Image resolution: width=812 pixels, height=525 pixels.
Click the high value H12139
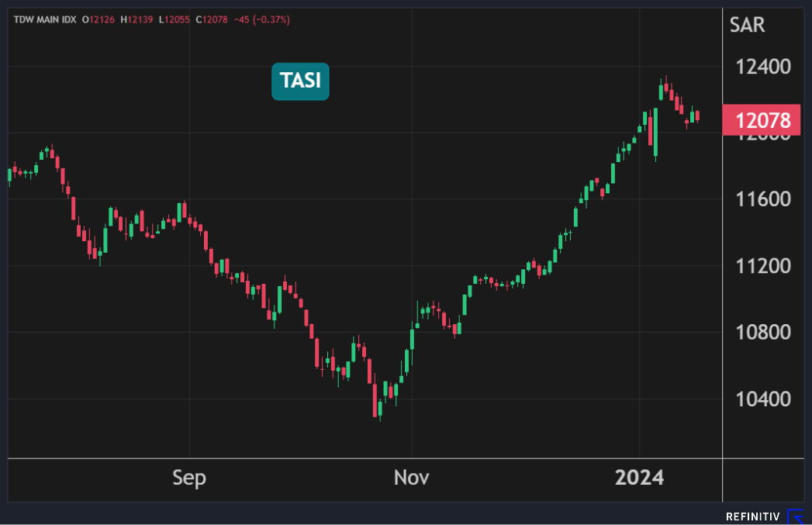coord(135,19)
